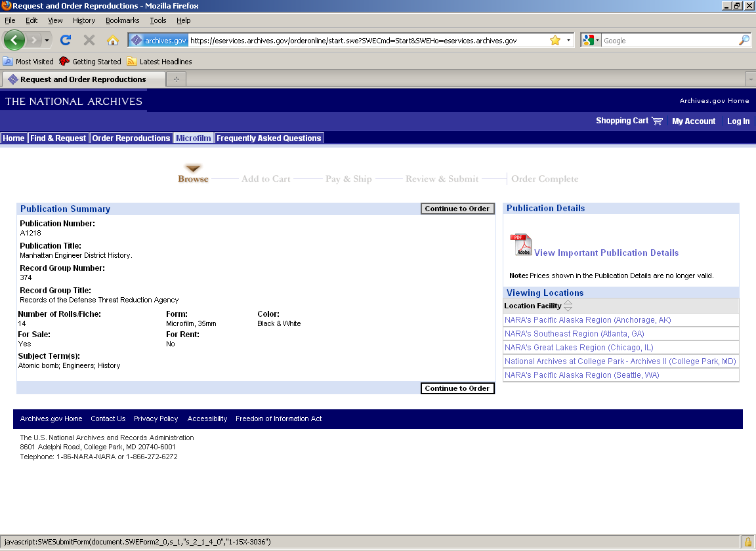Open NARA's Great Lakes Region (Chicago, IL)
This screenshot has width=756, height=551.
(579, 347)
